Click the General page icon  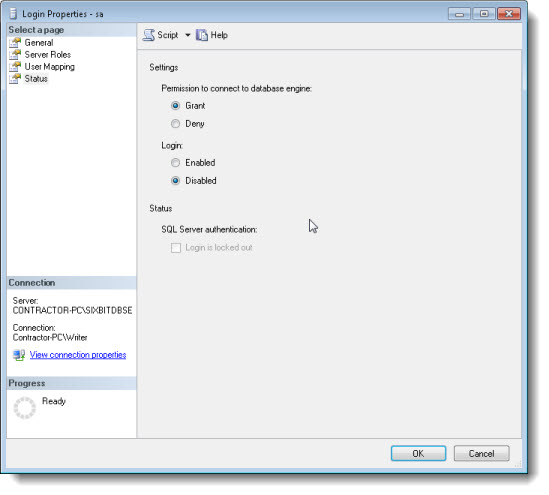(15, 43)
